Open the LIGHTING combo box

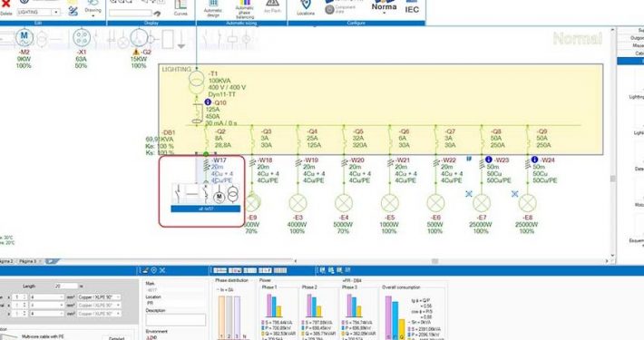tap(39, 13)
